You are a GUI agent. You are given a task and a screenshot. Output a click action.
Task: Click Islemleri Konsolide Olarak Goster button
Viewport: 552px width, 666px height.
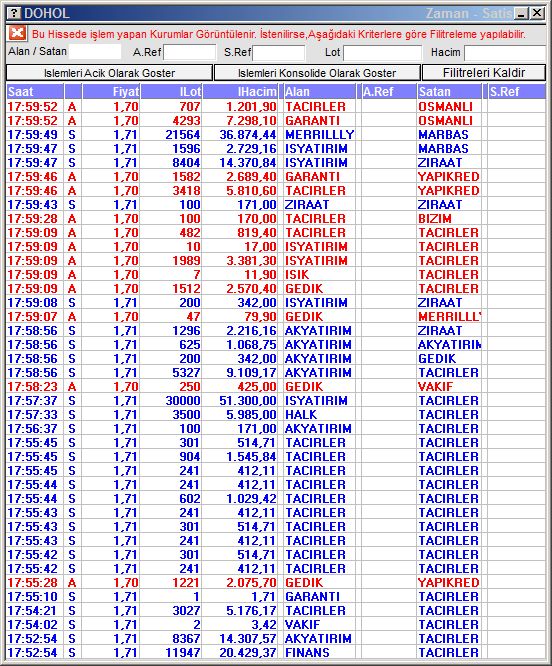[x=317, y=73]
